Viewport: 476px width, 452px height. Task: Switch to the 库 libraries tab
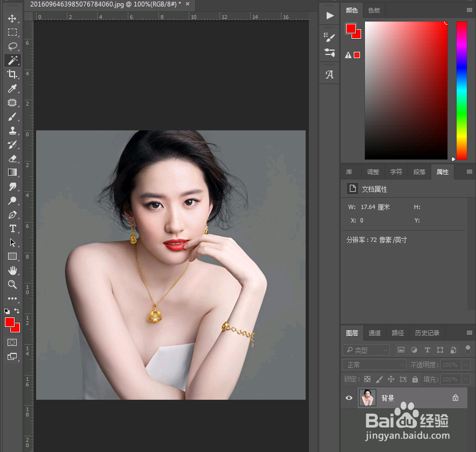click(349, 172)
